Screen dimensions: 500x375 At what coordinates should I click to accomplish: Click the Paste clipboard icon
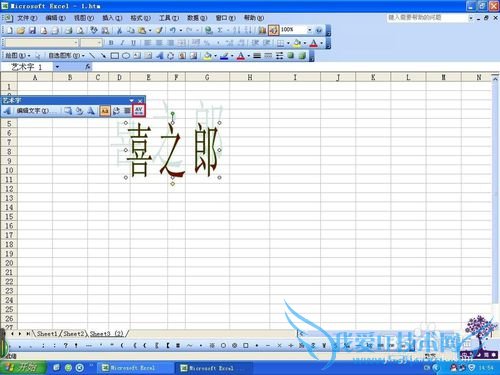[142, 31]
